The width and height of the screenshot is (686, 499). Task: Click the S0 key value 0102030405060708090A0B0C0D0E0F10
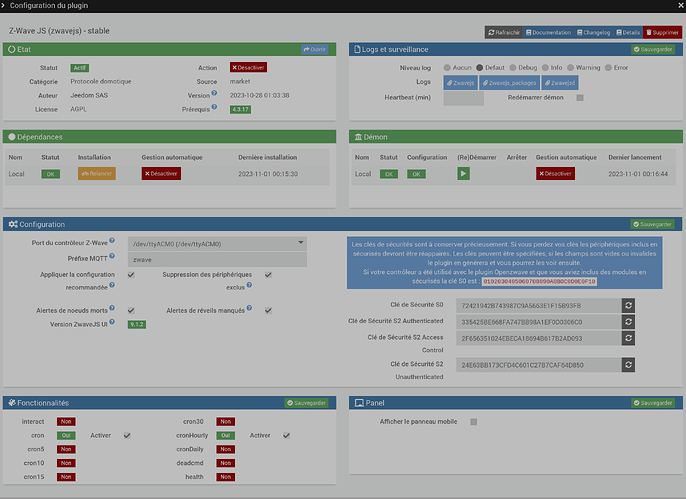tap(539, 282)
